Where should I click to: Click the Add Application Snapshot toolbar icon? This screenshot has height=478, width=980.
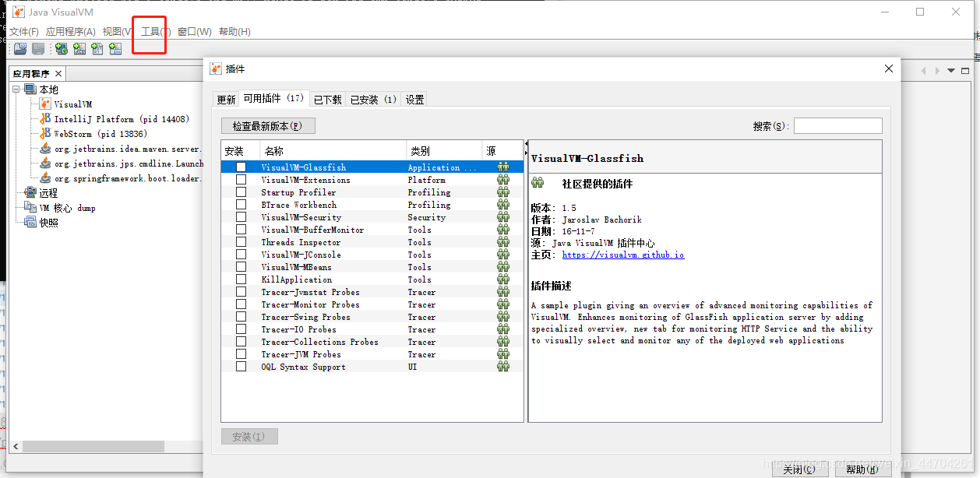point(116,49)
